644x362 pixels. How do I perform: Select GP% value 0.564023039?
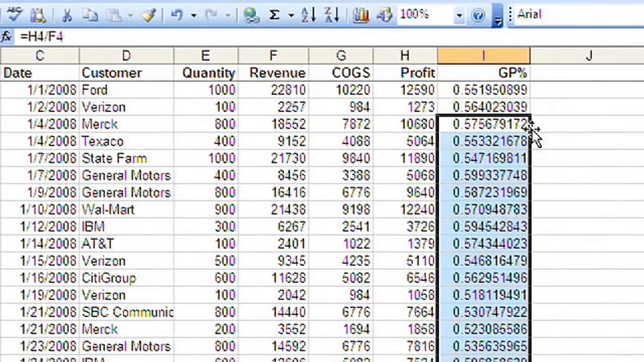[484, 107]
